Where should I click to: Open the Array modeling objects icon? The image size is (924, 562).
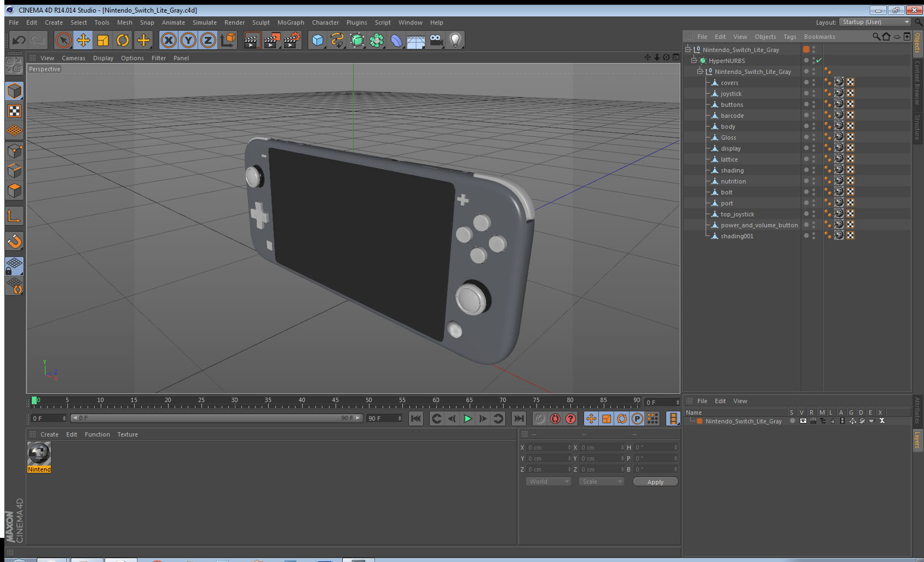[377, 40]
